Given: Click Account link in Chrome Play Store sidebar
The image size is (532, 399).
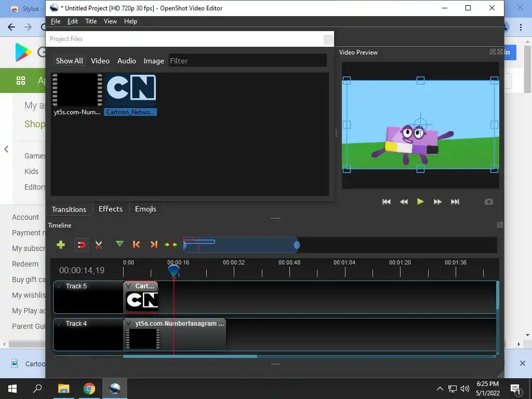Looking at the screenshot, I should [25, 217].
